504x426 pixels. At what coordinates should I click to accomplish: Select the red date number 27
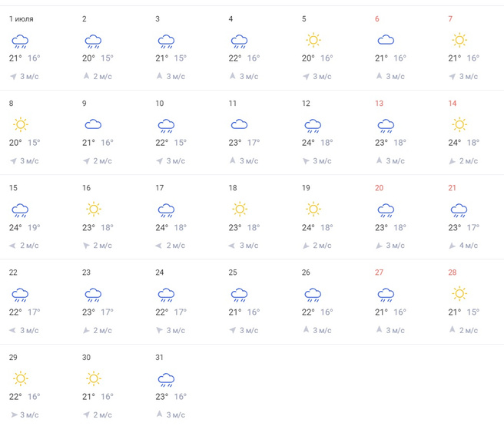(379, 272)
